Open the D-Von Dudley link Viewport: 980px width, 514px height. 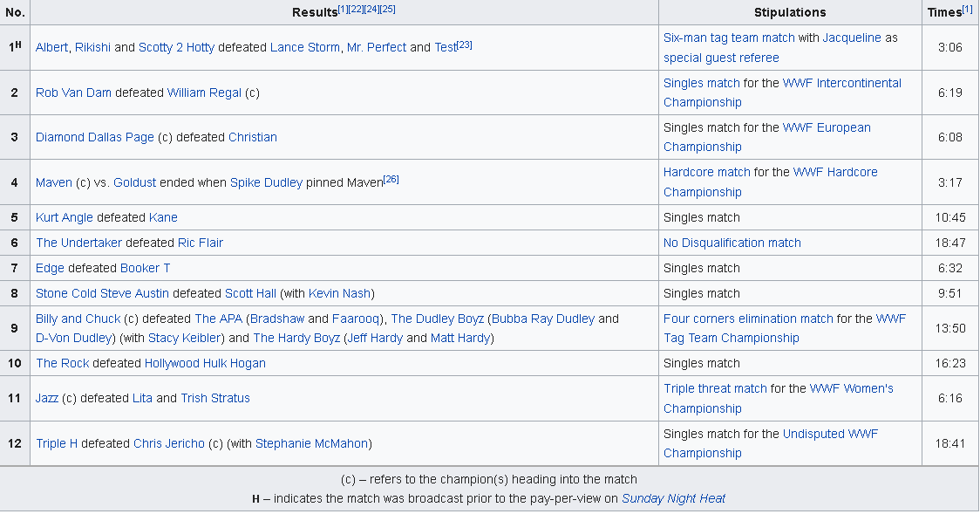(74, 339)
